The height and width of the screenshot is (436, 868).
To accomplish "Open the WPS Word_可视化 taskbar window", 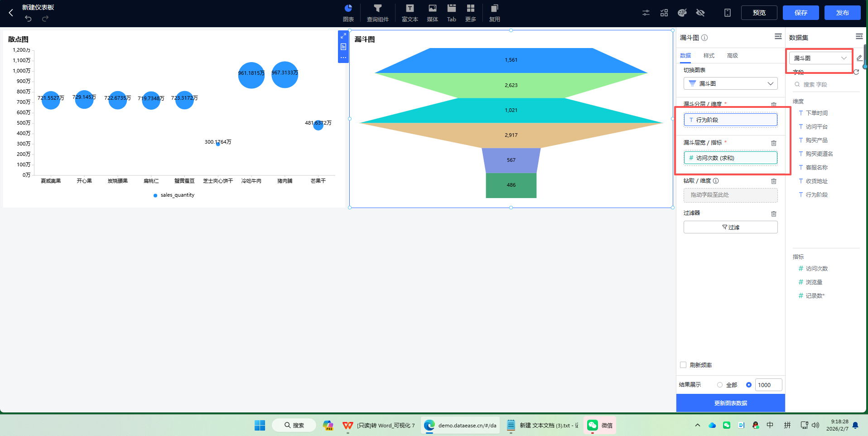I will 379,425.
